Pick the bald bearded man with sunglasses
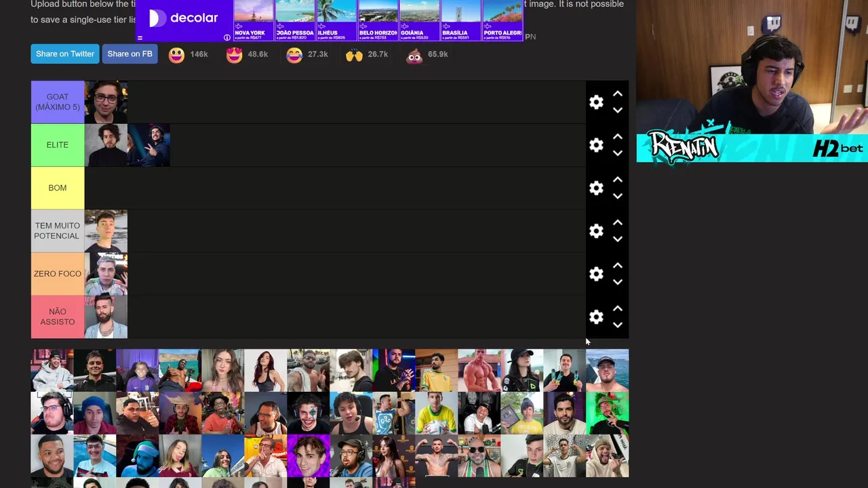Screen dimensions: 868x488 pos(479,456)
